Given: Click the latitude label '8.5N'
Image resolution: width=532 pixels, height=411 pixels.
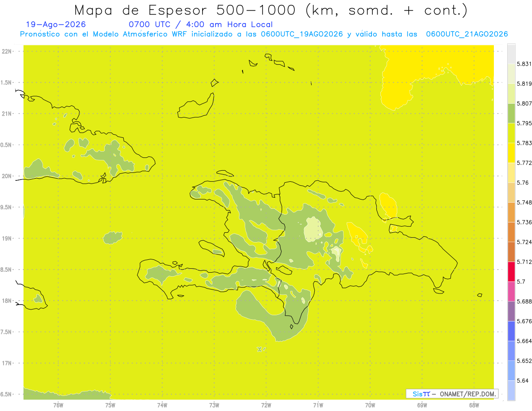Looking at the screenshot, I should click(7, 270).
